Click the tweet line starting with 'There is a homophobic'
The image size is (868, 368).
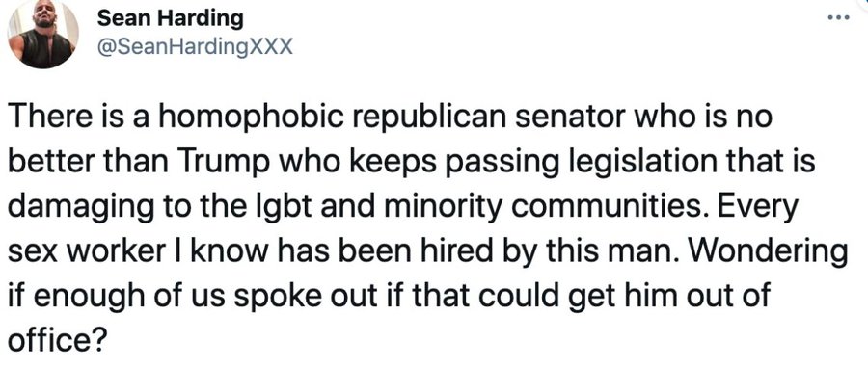[390, 118]
